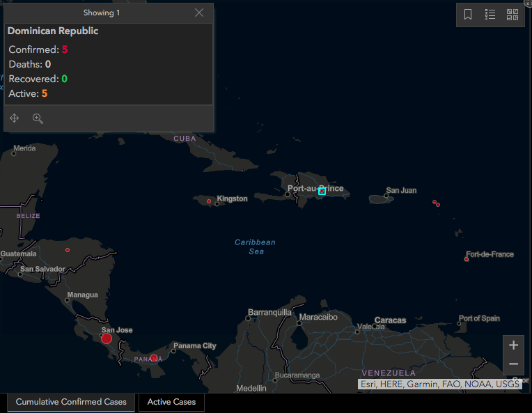Click the red marker near Fort-de-France
The height and width of the screenshot is (413, 532).
coord(467,259)
